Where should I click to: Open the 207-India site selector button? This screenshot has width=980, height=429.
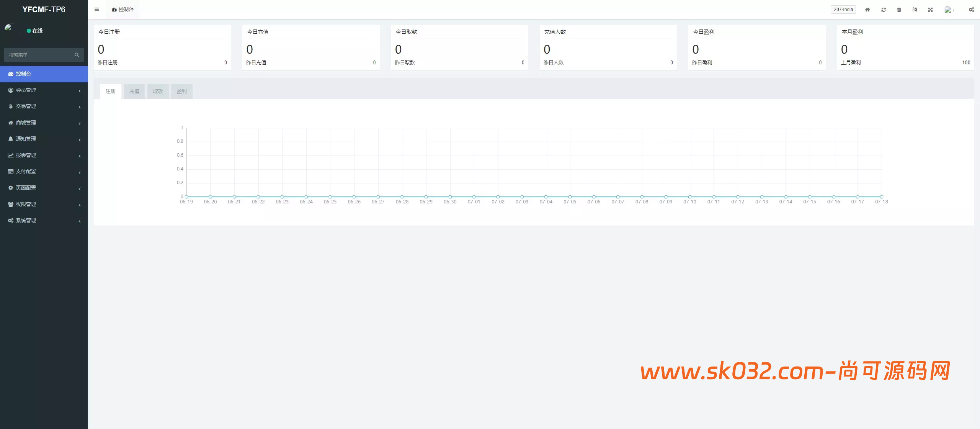[x=843, y=10]
